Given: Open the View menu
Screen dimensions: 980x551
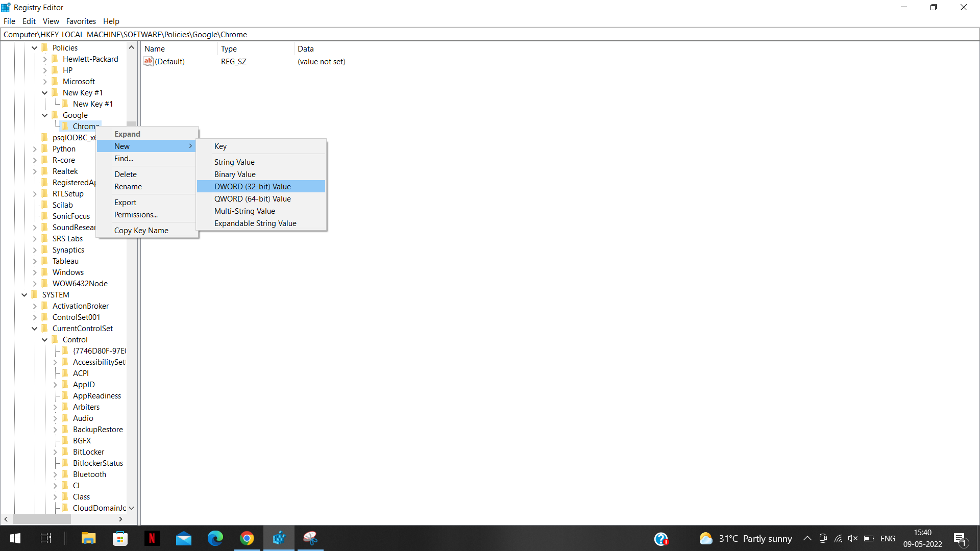Looking at the screenshot, I should pyautogui.click(x=51, y=21).
